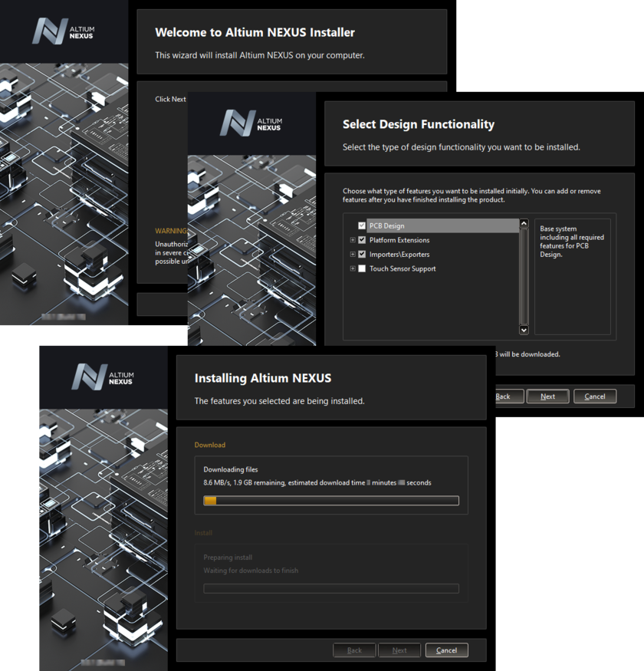Viewport: 644px width, 671px height.
Task: Uncheck the PCB Design feature
Action: click(363, 225)
